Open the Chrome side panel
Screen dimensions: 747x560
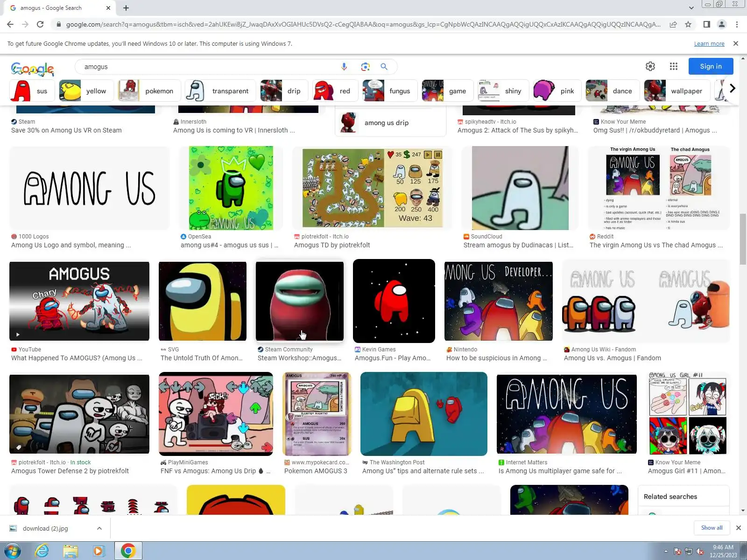pos(707,24)
